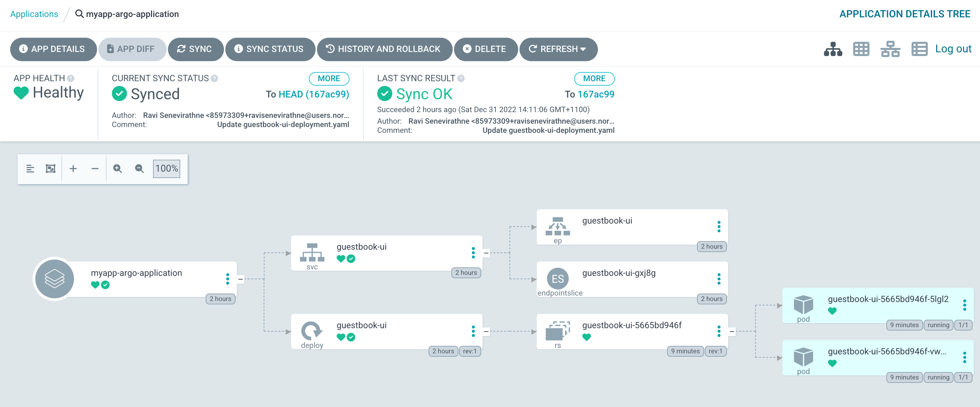The image size is (980, 407).
Task: Click the CURRENT SYNC STATUS help icon
Action: (214, 78)
